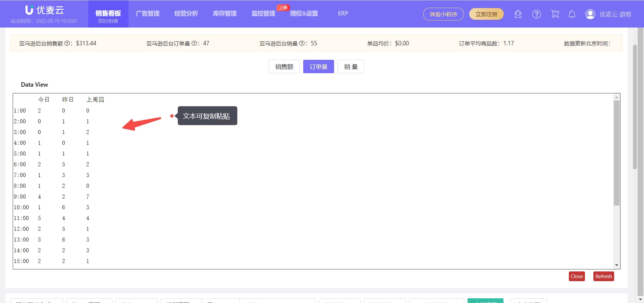The height and width of the screenshot is (303, 644).
Task: Click the user avatar icon
Action: click(590, 14)
